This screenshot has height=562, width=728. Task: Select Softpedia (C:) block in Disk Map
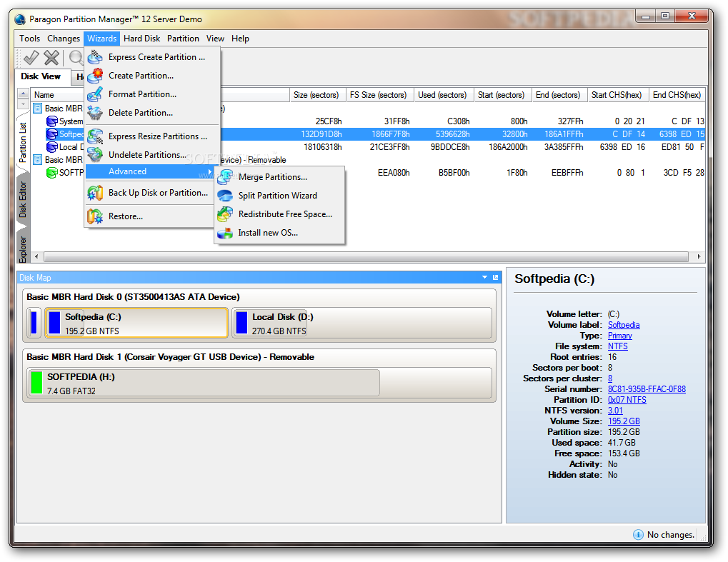pyautogui.click(x=136, y=323)
